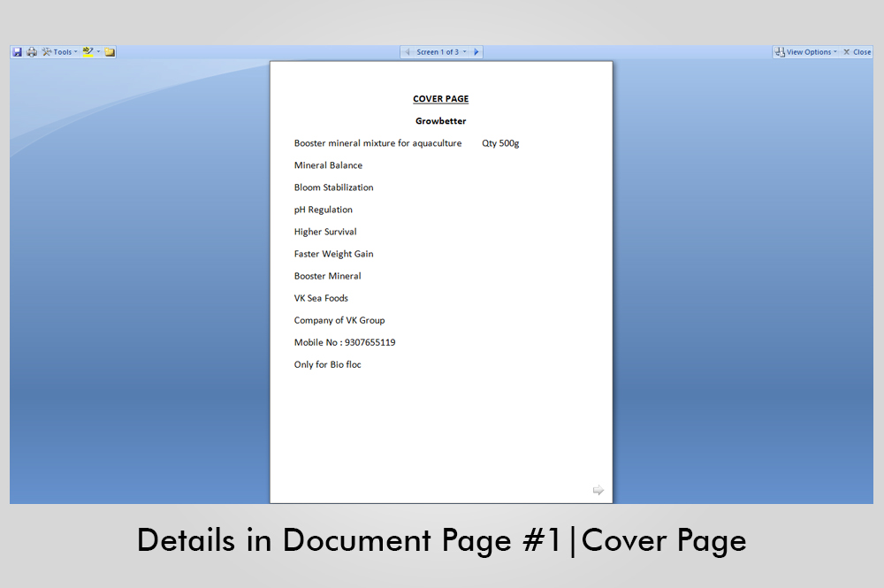Go to the previous screen arrow
The image size is (884, 588).
tap(407, 52)
